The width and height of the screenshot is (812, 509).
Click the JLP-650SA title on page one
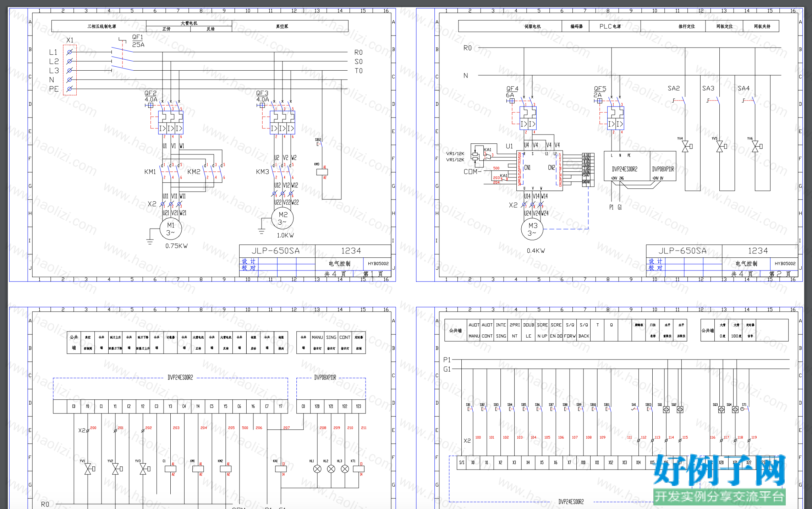click(275, 251)
